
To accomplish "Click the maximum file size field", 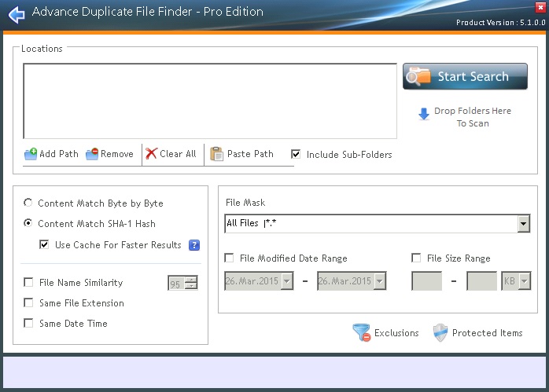I will click(x=482, y=280).
